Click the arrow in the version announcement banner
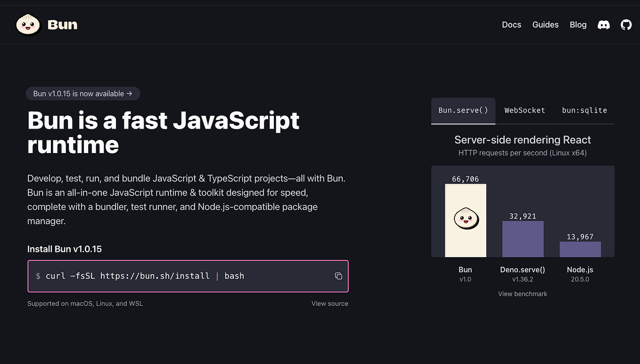The height and width of the screenshot is (364, 640). tap(130, 93)
